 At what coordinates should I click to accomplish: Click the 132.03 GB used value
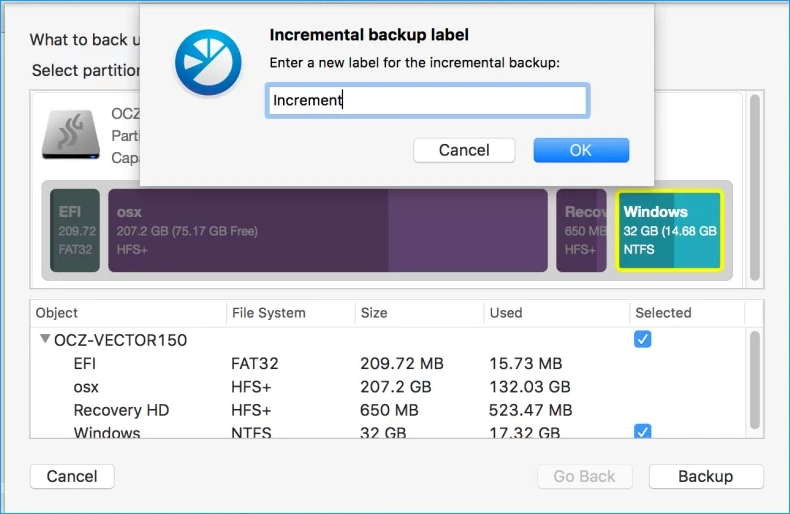tap(530, 387)
